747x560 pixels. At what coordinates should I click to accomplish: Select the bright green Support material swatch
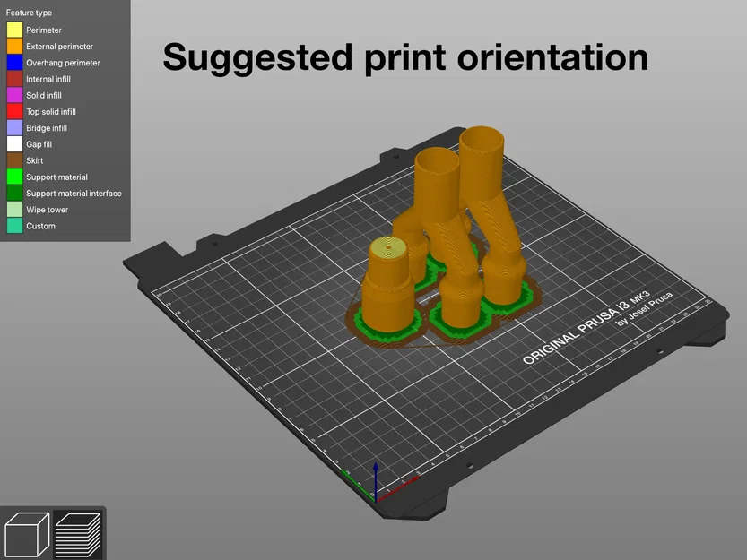click(x=14, y=177)
